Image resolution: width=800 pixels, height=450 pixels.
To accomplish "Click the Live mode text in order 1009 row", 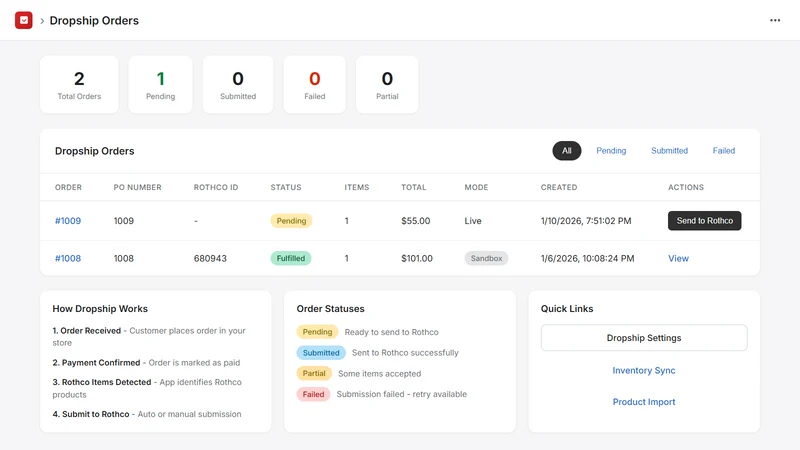I will point(473,221).
